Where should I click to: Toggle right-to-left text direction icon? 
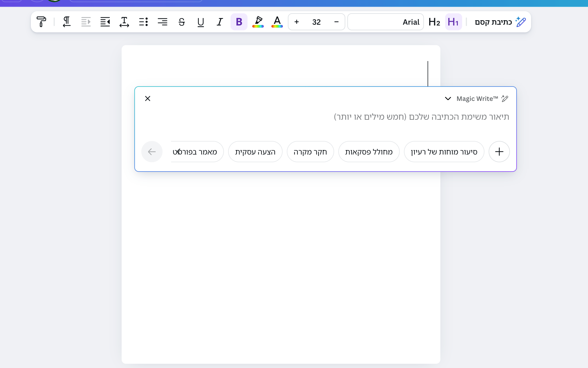(x=67, y=22)
